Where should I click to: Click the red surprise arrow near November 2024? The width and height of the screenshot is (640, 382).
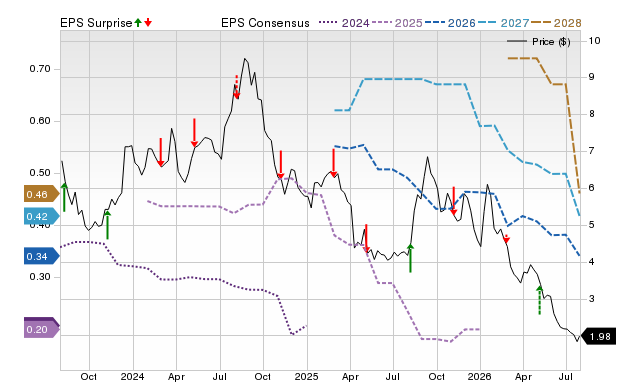[x=280, y=165]
